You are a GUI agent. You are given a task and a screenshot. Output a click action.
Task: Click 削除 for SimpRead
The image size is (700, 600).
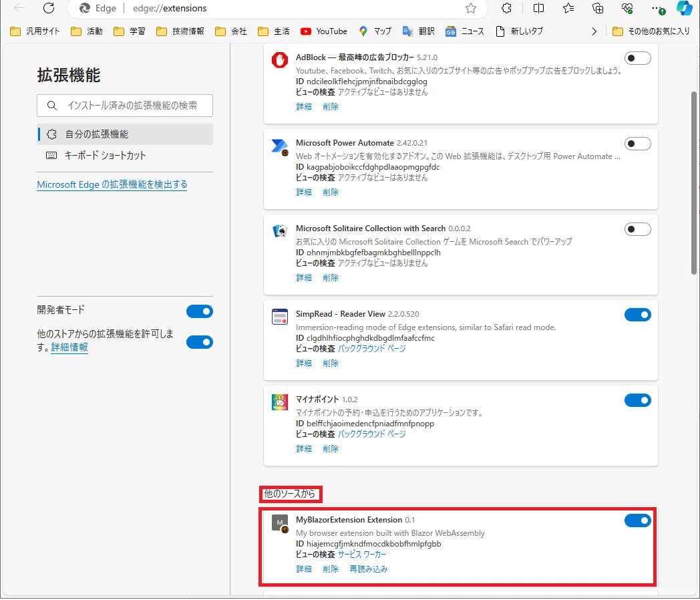pyautogui.click(x=331, y=363)
